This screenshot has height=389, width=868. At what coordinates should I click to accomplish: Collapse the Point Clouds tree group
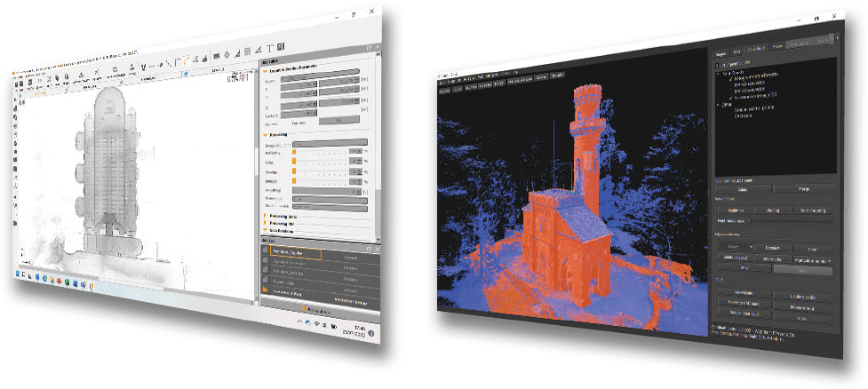[x=718, y=73]
